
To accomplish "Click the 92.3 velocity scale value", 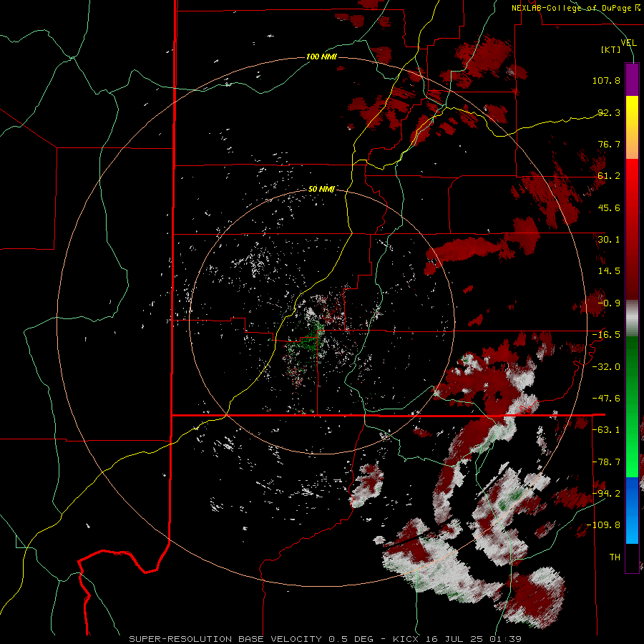I will (x=609, y=112).
